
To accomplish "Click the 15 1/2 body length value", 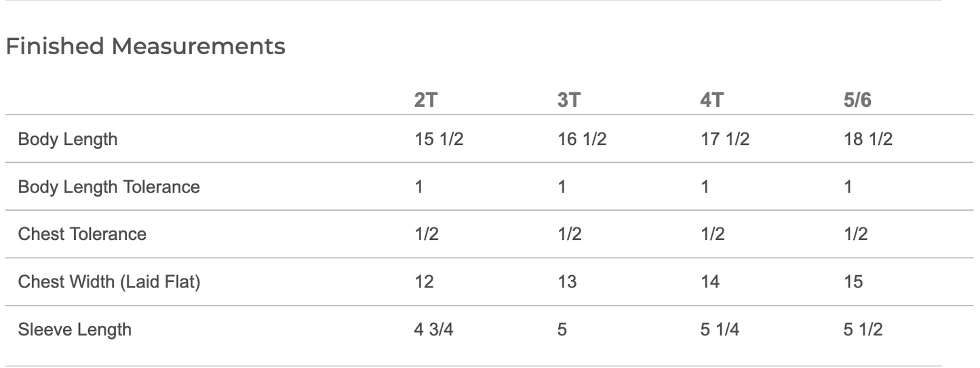I will point(439,139).
